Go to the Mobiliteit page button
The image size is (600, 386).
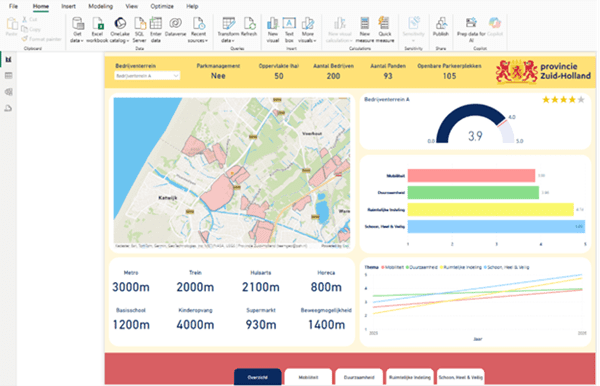(308, 377)
